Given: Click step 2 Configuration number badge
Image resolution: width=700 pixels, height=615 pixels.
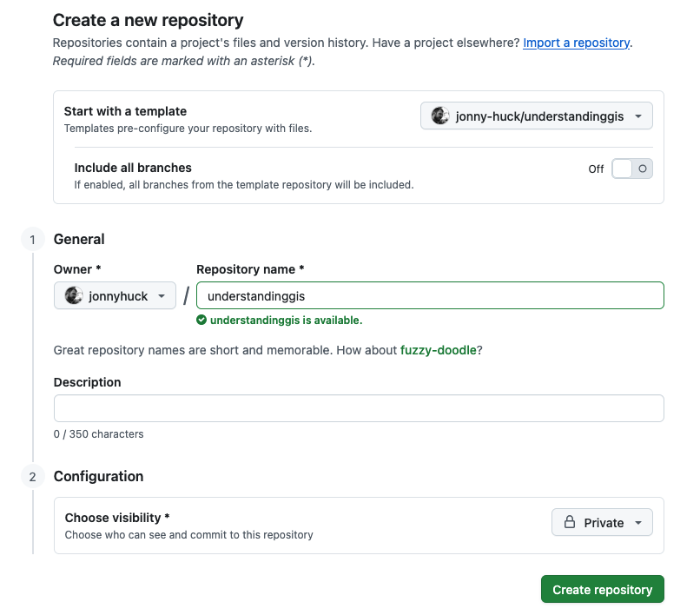Looking at the screenshot, I should (32, 477).
